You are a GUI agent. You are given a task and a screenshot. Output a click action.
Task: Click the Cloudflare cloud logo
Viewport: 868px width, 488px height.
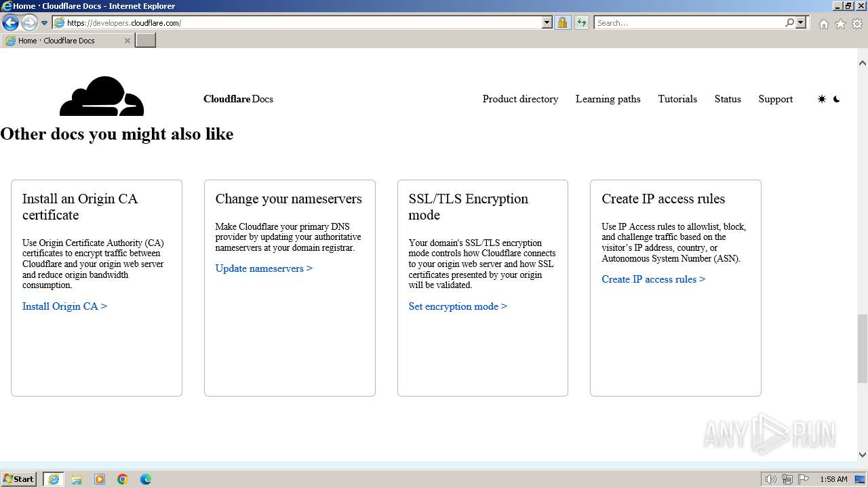(102, 96)
